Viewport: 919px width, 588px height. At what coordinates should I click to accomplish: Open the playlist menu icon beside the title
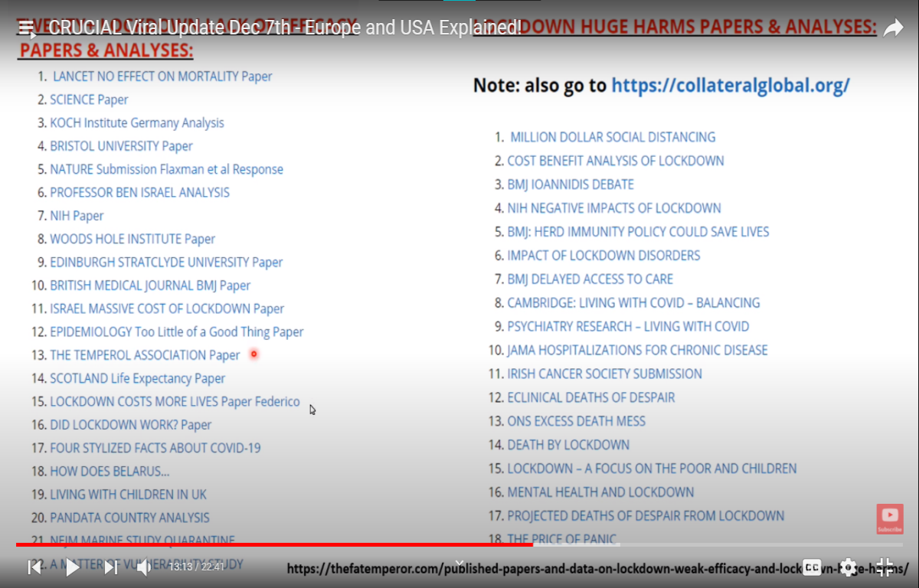coord(28,29)
